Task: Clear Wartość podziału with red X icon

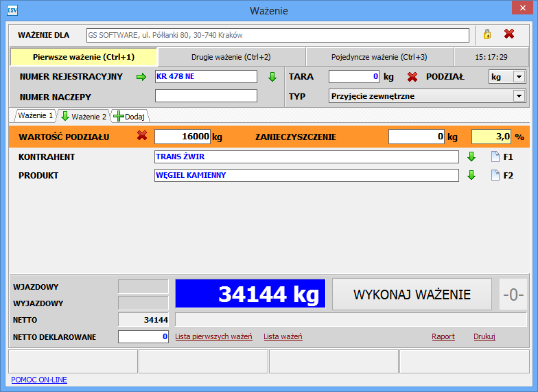Action: [142, 136]
